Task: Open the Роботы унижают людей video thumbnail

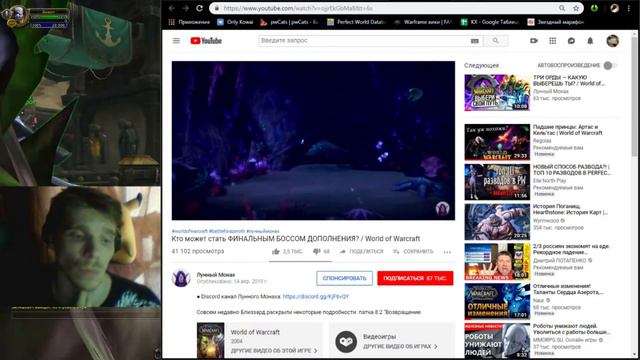Action: pyautogui.click(x=497, y=341)
